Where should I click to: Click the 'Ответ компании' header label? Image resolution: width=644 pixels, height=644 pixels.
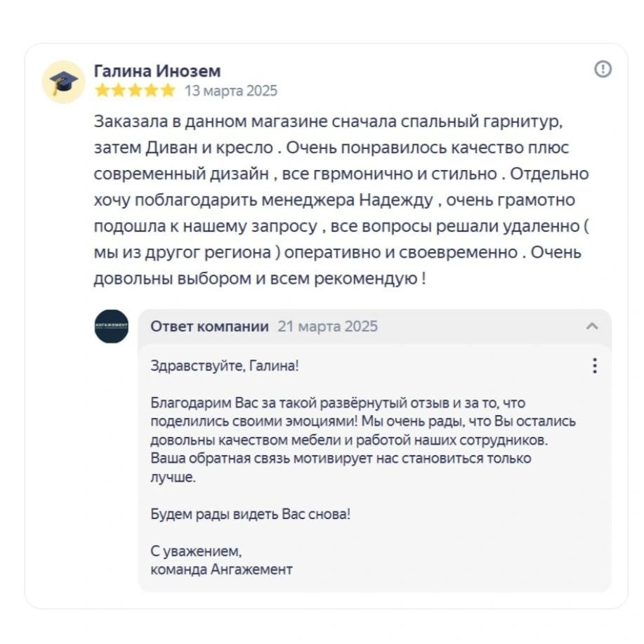(209, 326)
